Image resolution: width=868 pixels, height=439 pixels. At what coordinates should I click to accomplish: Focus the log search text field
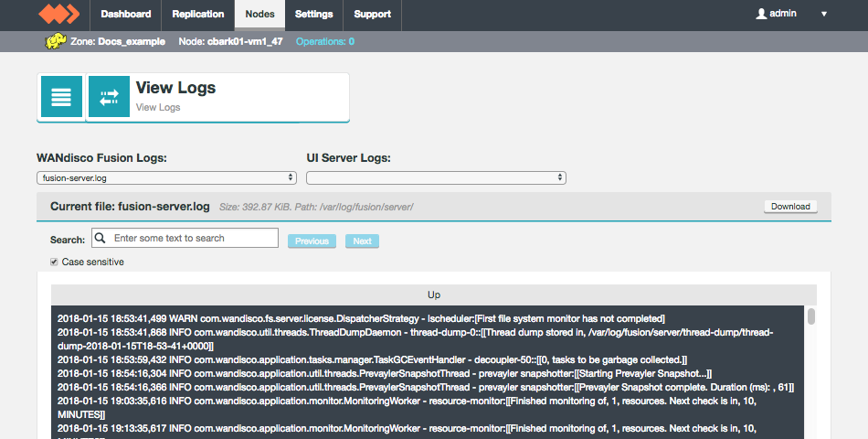[185, 238]
